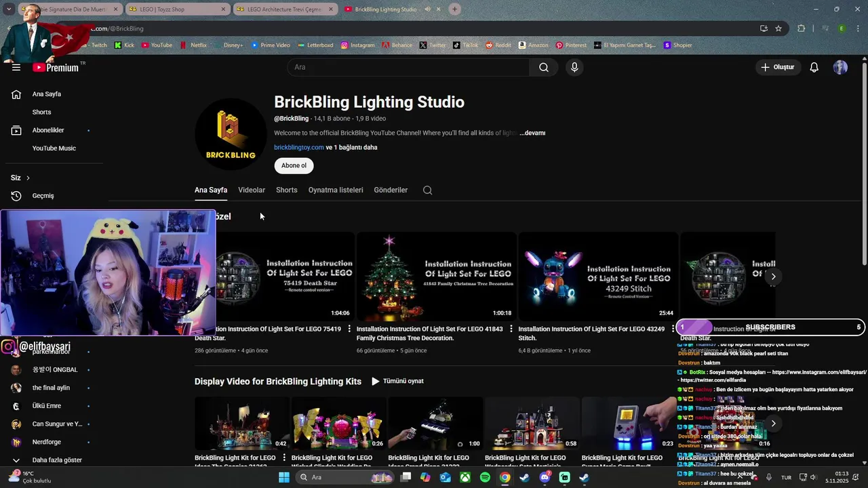Image resolution: width=868 pixels, height=488 pixels.
Task: Click the browser address bar
Action: pos(420,28)
